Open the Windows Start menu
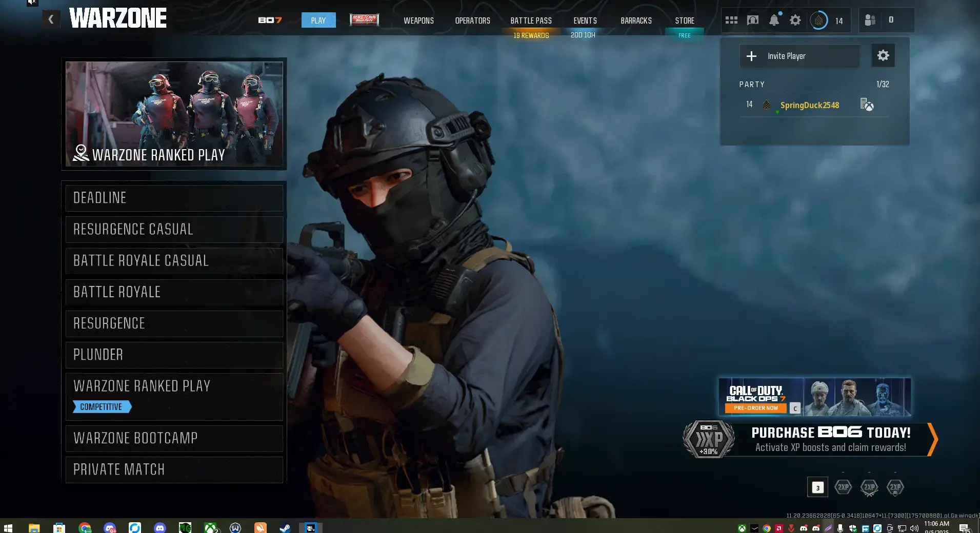The width and height of the screenshot is (980, 533). click(x=8, y=528)
